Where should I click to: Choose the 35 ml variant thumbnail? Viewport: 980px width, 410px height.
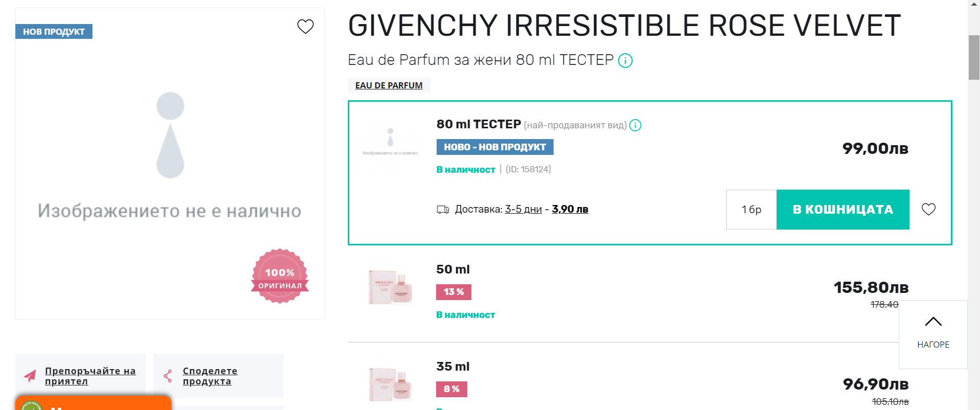click(390, 384)
